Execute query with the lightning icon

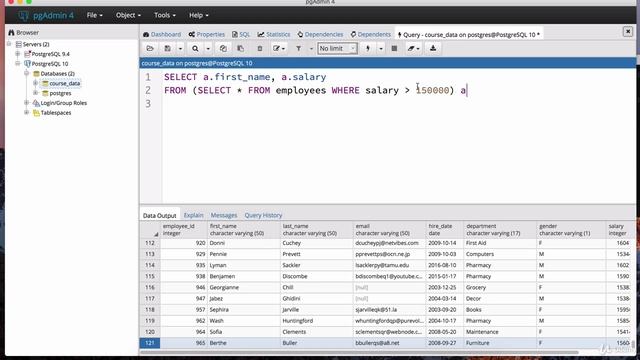368,49
